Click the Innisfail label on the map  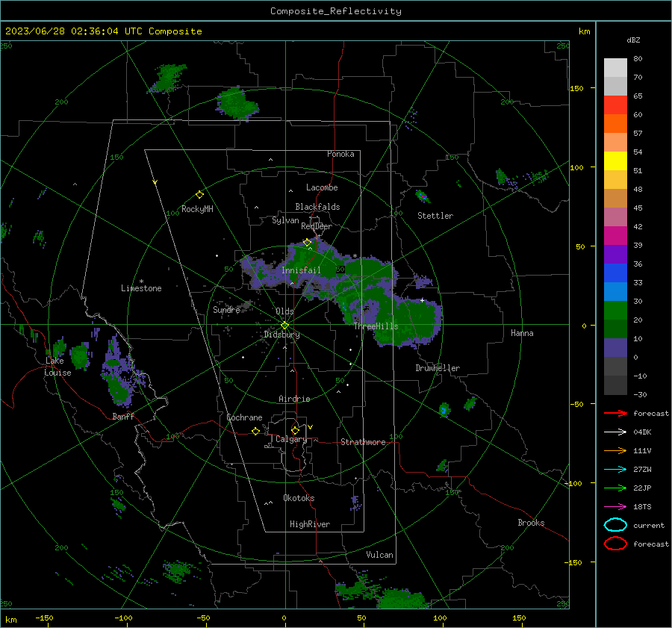click(x=301, y=270)
